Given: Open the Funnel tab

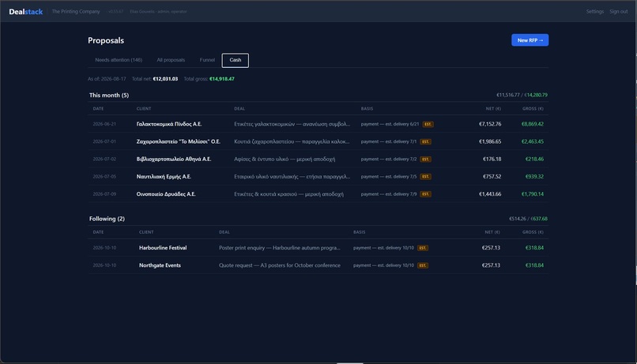Looking at the screenshot, I should (x=207, y=60).
